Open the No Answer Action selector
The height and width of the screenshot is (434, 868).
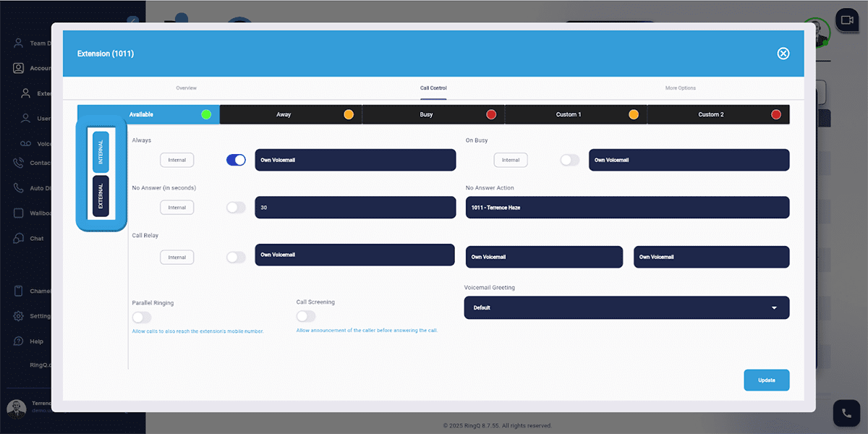click(626, 208)
